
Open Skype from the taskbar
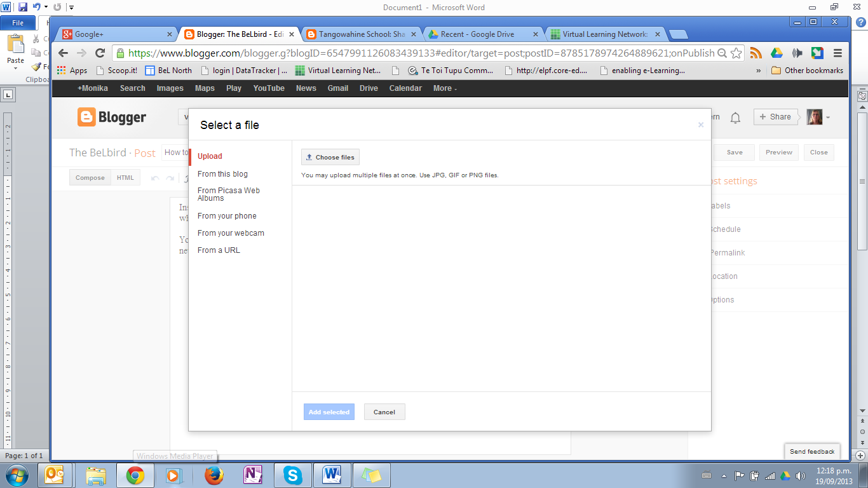click(293, 475)
